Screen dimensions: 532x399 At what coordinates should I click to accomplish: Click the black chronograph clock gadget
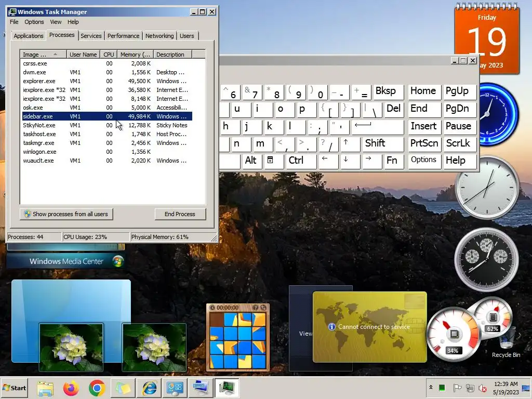pos(486,260)
